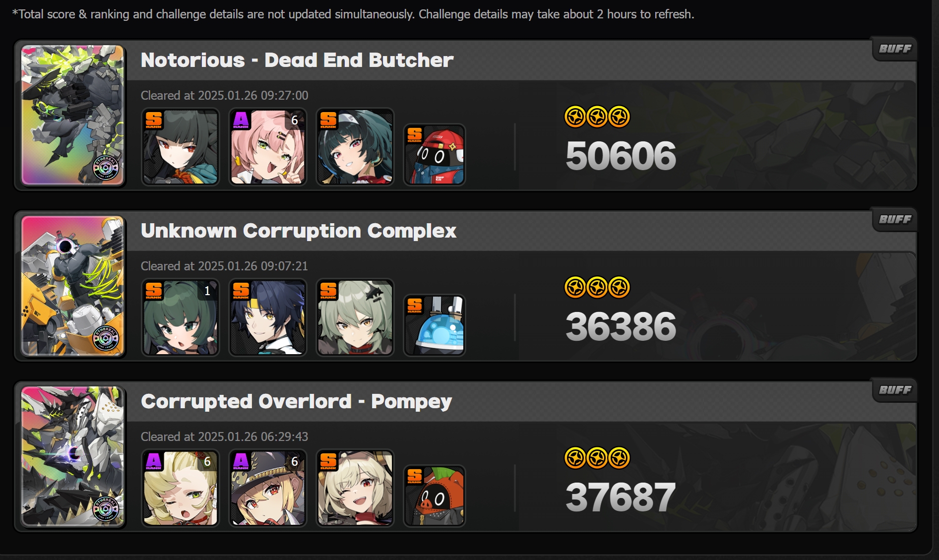Click the Unknown Corruption Complex boss thumbnail
This screenshot has height=560, width=939.
point(72,285)
